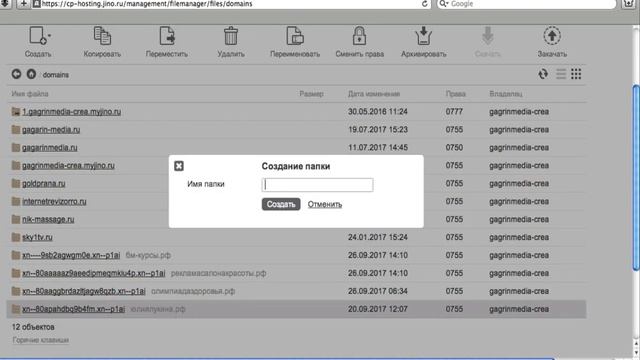
Task: Select the Переместить move icon
Action: (x=167, y=36)
